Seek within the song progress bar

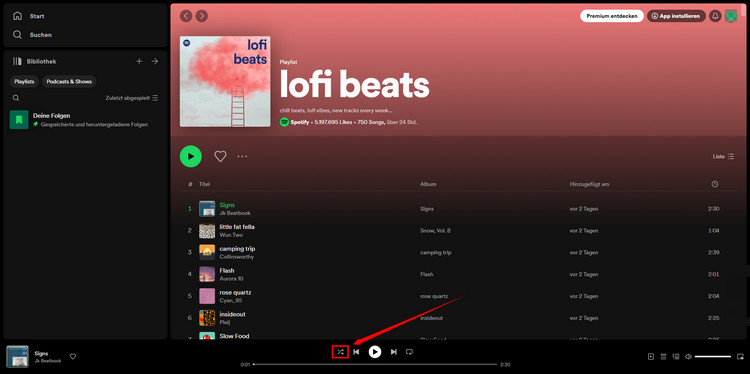(375, 364)
